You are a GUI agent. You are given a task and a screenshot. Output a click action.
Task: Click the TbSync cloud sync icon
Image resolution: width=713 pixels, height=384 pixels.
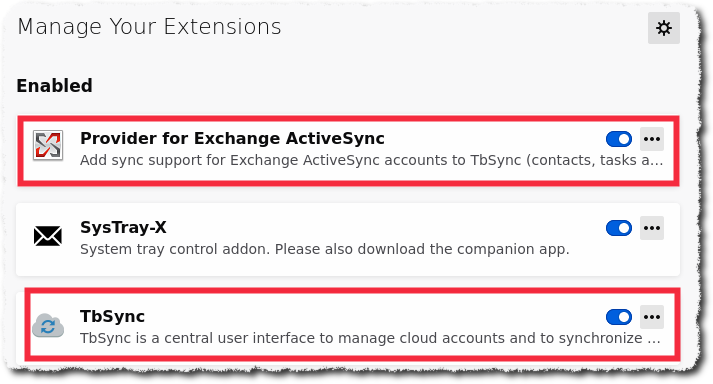48,325
